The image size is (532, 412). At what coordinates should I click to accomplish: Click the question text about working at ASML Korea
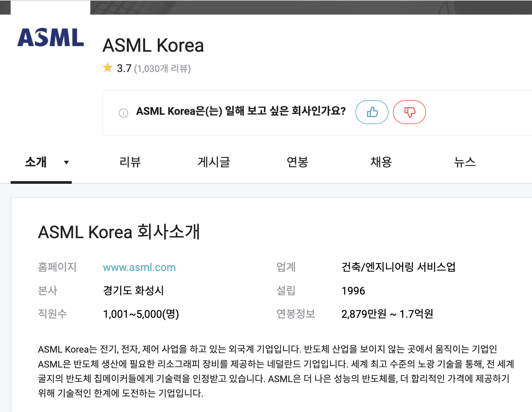tap(241, 111)
